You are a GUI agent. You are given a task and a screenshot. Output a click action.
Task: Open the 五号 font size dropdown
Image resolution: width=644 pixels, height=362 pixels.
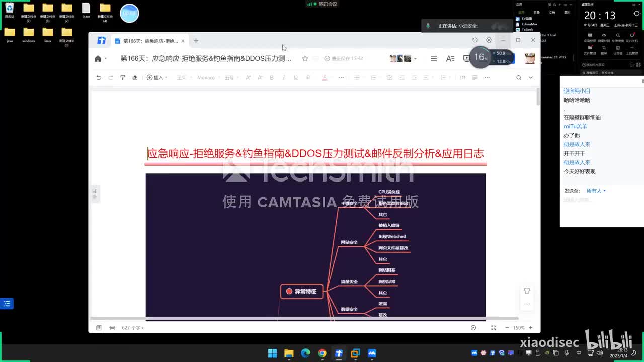231,78
